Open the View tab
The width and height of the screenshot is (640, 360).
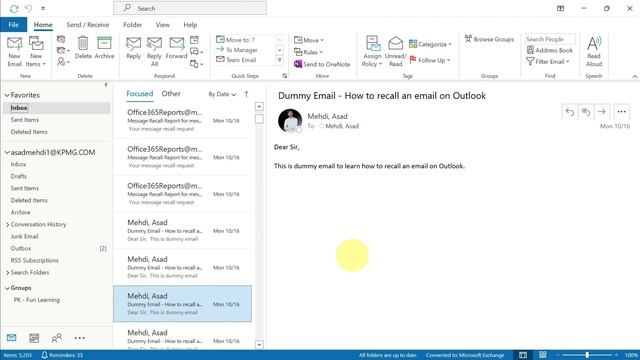162,24
